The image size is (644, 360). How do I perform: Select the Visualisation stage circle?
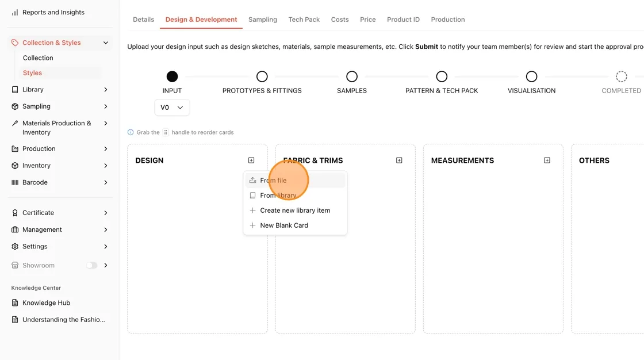[531, 76]
